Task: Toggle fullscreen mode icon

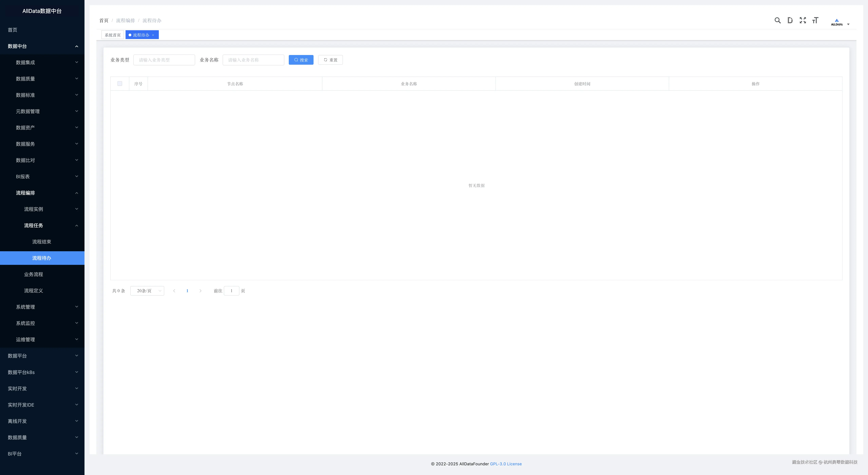Action: pyautogui.click(x=803, y=20)
